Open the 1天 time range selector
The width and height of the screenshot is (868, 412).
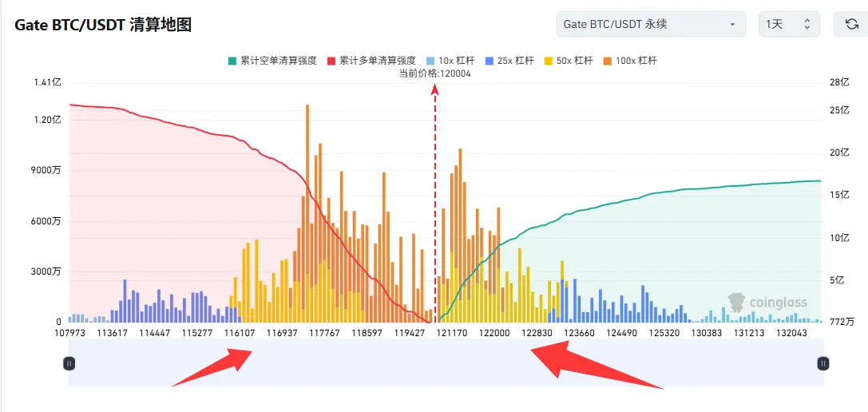[x=789, y=25]
